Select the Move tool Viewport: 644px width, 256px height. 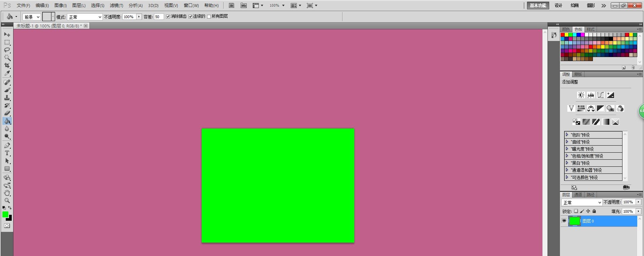tap(7, 34)
